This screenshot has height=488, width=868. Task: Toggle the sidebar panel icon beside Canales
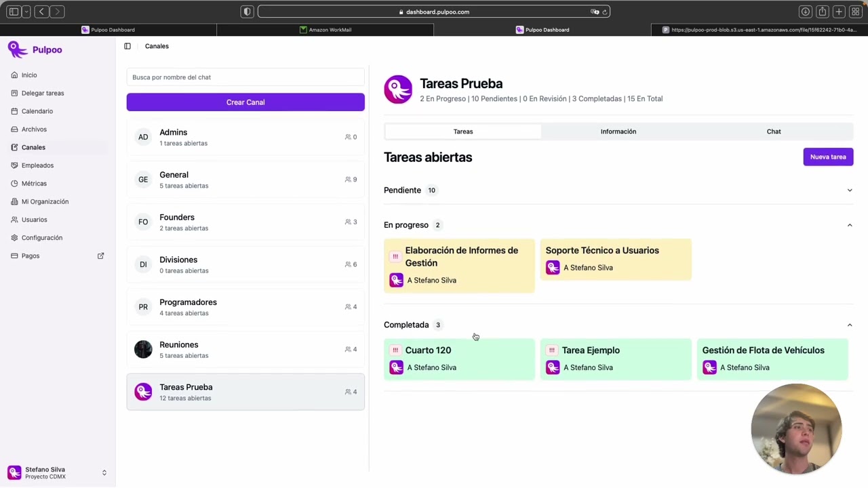pyautogui.click(x=127, y=46)
